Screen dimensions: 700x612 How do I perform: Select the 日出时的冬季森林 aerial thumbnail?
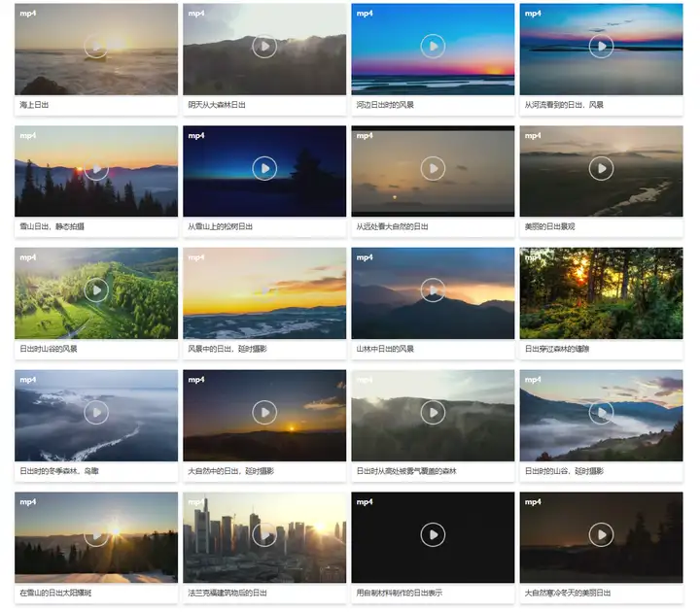(x=96, y=416)
